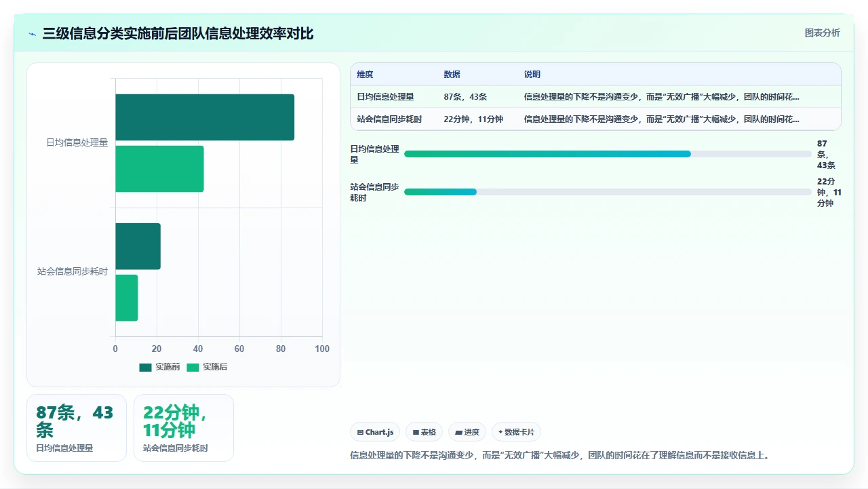Click the progress value text 87条，43条
This screenshot has height=489, width=868.
(x=827, y=154)
